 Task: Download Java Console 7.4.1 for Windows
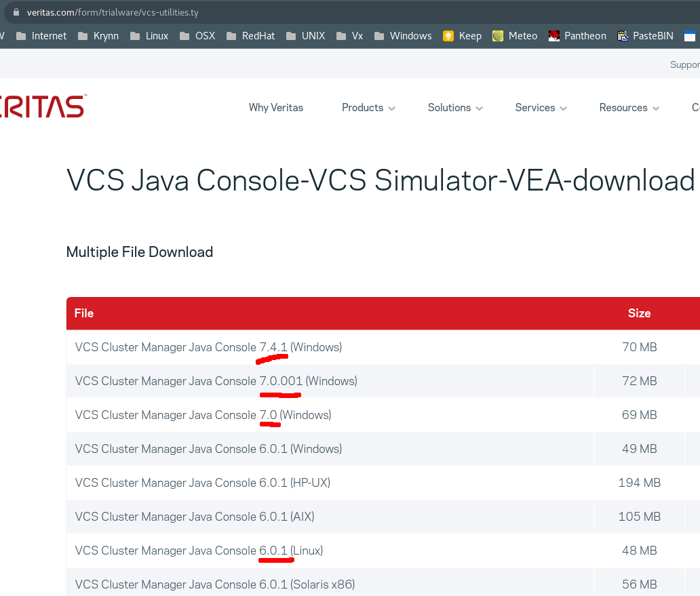(x=208, y=347)
